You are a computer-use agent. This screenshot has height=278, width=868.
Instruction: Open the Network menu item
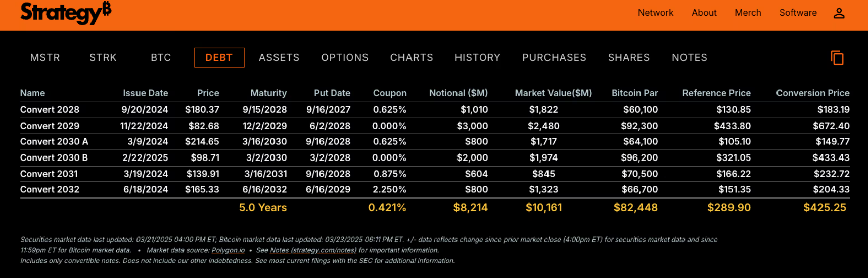(x=655, y=13)
